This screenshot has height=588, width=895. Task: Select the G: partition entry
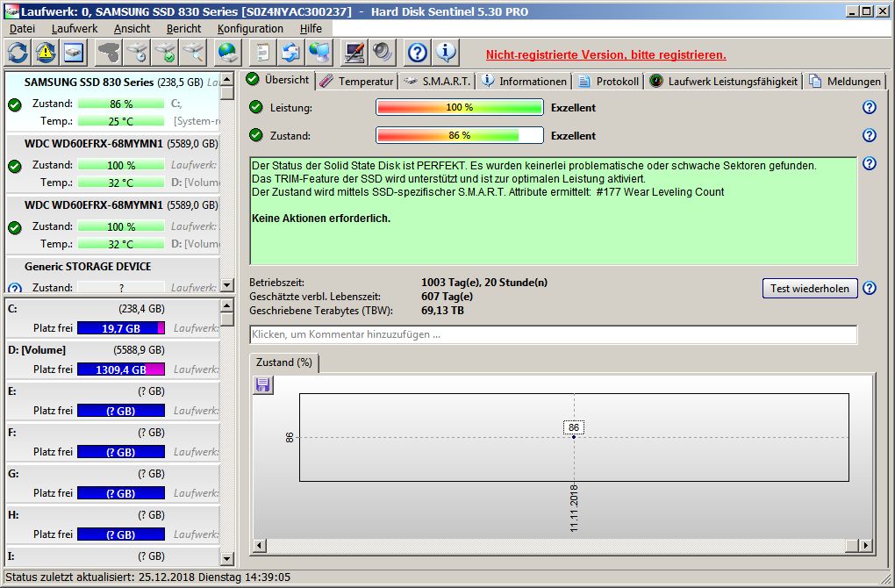pyautogui.click(x=112, y=483)
